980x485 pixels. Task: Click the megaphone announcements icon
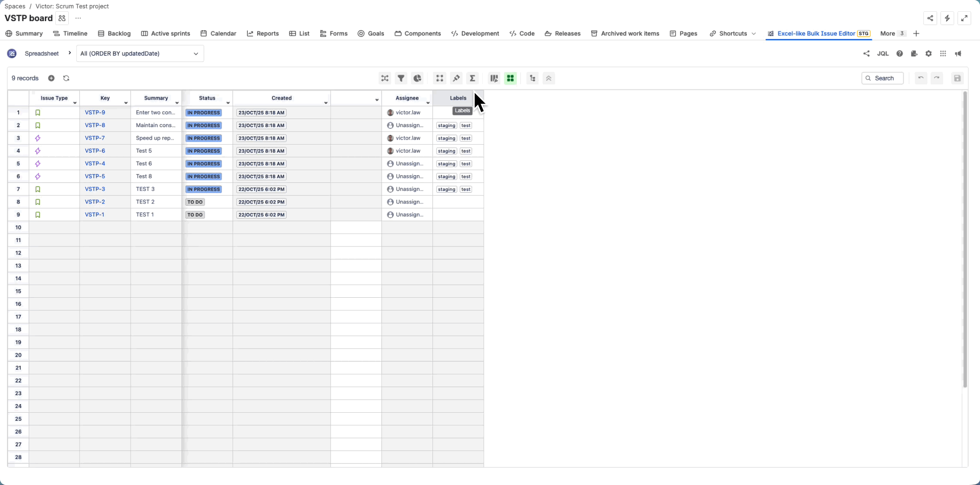click(x=958, y=53)
